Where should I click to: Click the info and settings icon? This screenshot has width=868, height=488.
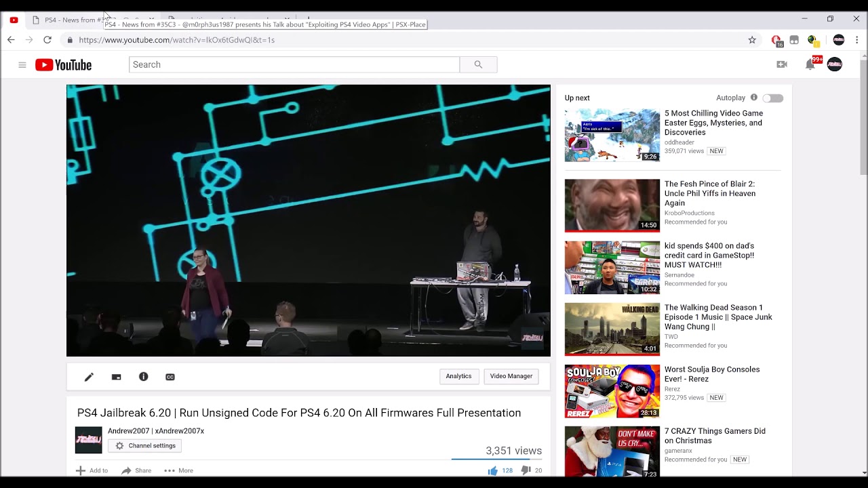[x=143, y=377]
